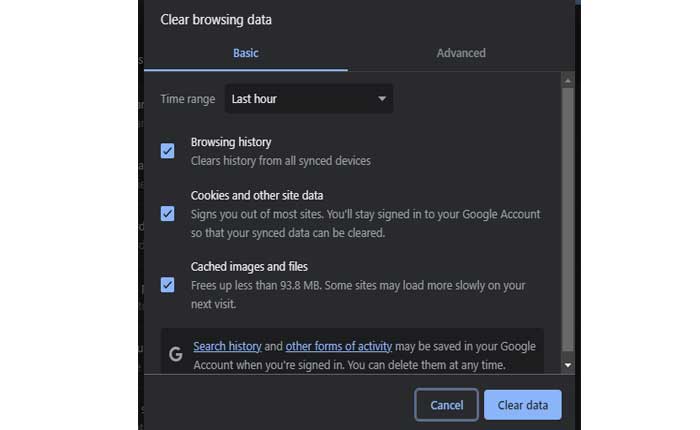Follow the Search history link
The width and height of the screenshot is (700, 430).
tap(227, 346)
